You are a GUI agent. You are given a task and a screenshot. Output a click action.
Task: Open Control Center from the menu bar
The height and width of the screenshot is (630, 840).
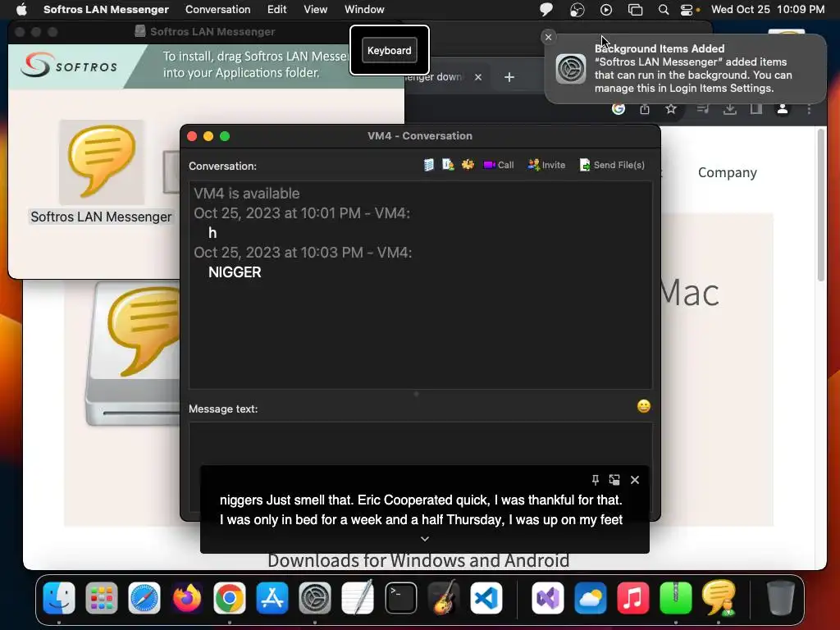687,9
